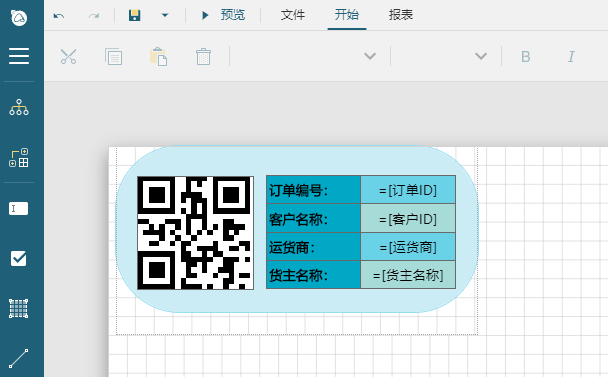608x377 pixels.
Task: Open the 文件 tab
Action: [x=293, y=15]
